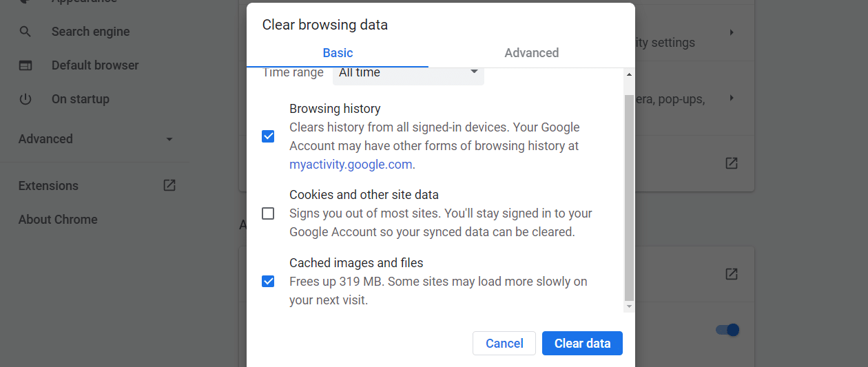Open the myactivity.google.com link

point(351,165)
